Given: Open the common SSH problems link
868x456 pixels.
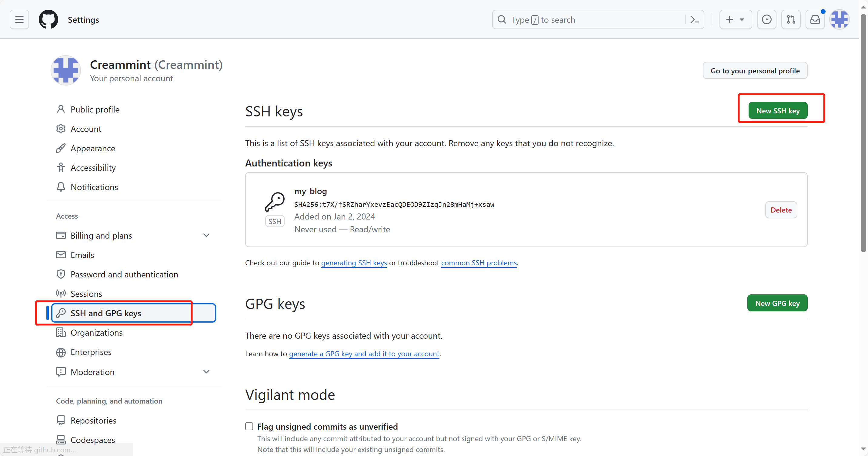Looking at the screenshot, I should tap(479, 263).
